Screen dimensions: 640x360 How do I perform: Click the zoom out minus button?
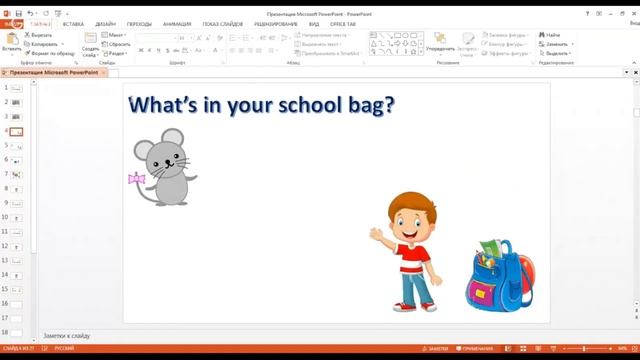(x=564, y=349)
